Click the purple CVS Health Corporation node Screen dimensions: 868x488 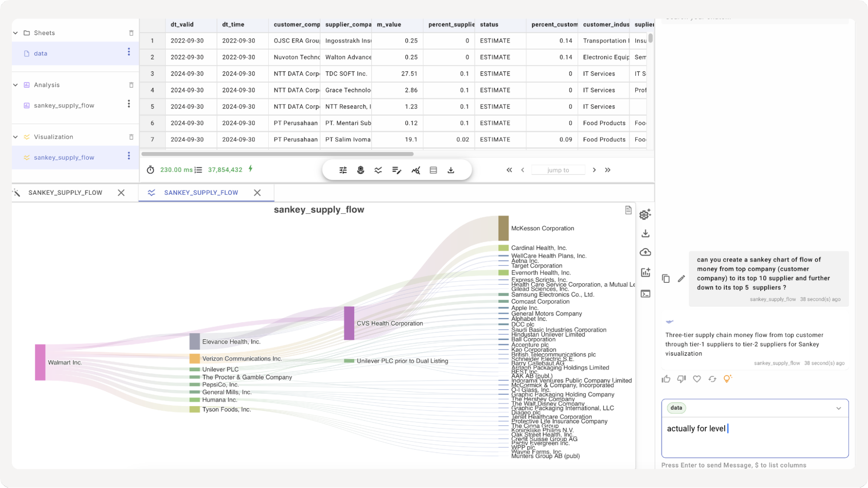click(x=349, y=323)
